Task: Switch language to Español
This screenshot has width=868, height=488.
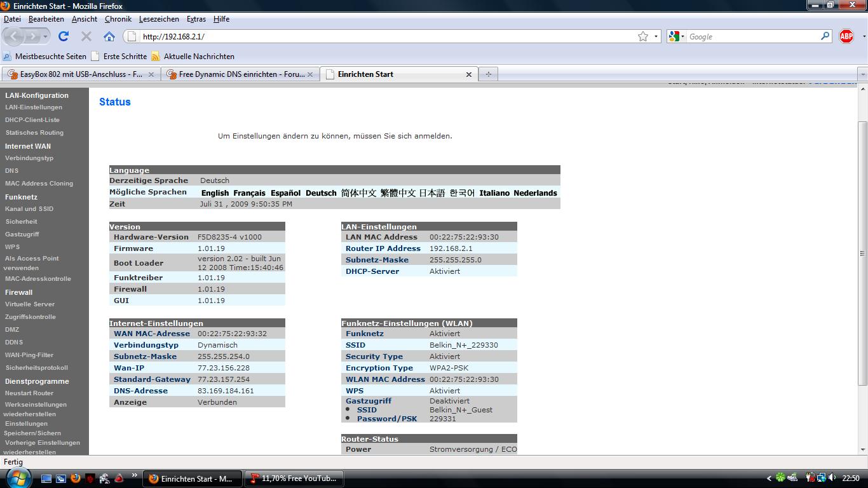Action: pos(285,193)
